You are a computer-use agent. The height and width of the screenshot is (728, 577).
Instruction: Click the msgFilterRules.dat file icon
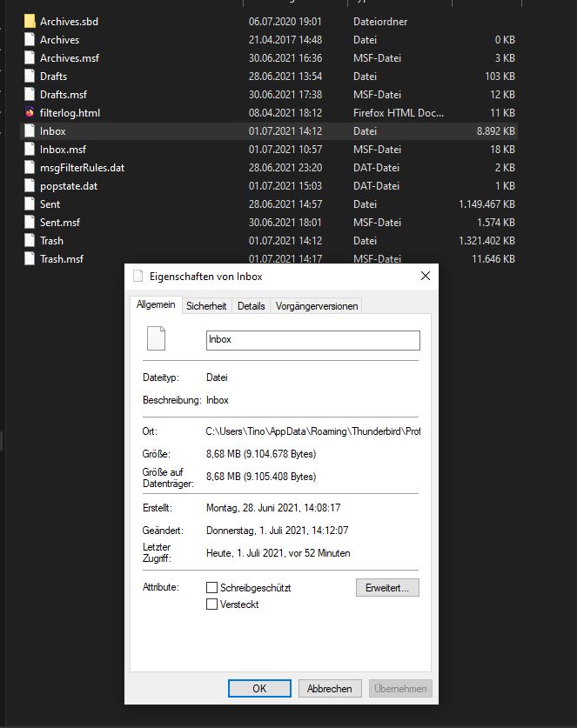pyautogui.click(x=30, y=168)
